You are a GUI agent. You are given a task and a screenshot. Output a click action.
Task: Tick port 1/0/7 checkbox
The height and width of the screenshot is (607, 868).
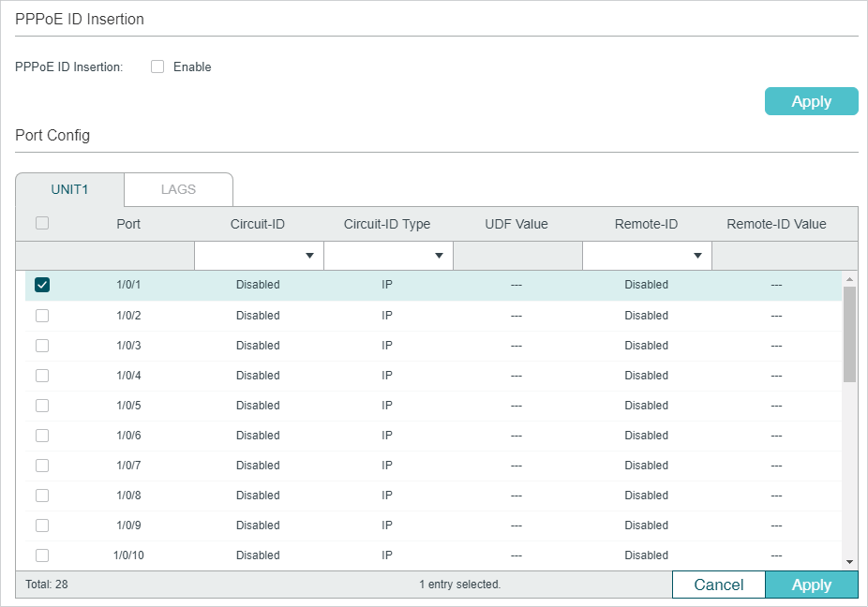[42, 466]
